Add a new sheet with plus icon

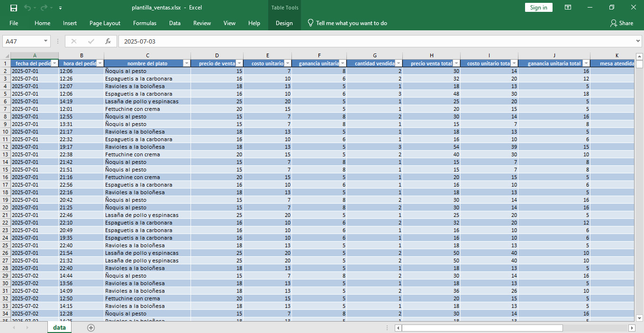[91, 327]
